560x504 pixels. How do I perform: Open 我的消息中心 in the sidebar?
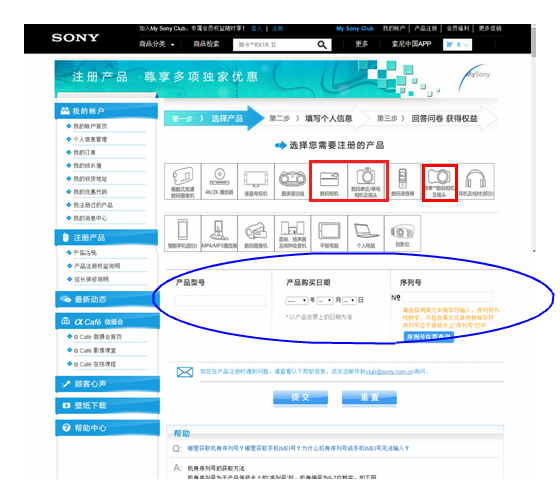coord(90,218)
